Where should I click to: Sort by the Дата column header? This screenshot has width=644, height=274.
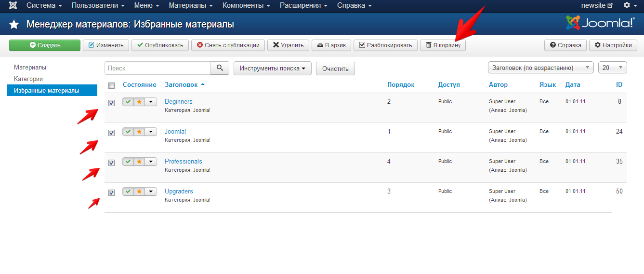(573, 85)
